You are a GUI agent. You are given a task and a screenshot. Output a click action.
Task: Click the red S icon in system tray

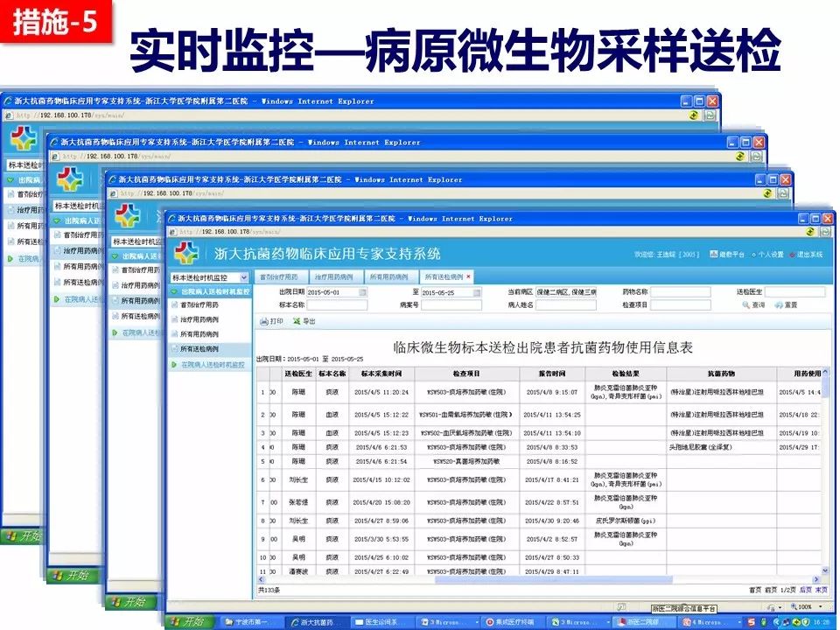tap(751, 622)
